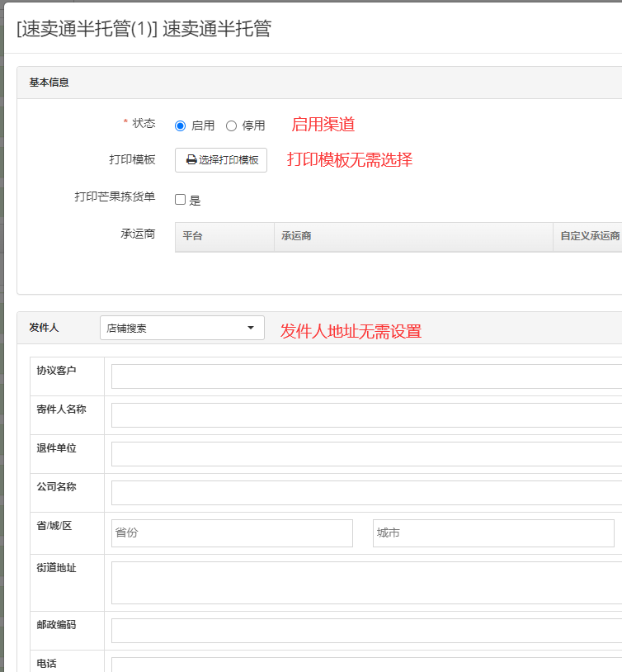Click the 打印模板 field label
Image resolution: width=622 pixels, height=672 pixels.
pyautogui.click(x=132, y=160)
